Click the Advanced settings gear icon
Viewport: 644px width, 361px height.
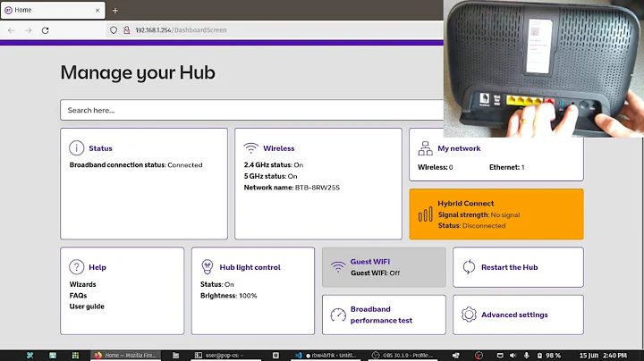[469, 315]
